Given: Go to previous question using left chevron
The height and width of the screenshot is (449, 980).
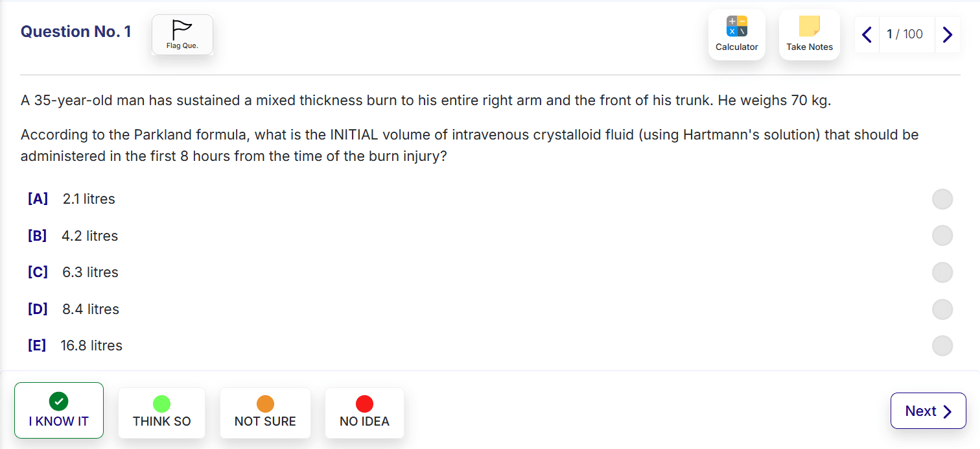Looking at the screenshot, I should pyautogui.click(x=867, y=34).
